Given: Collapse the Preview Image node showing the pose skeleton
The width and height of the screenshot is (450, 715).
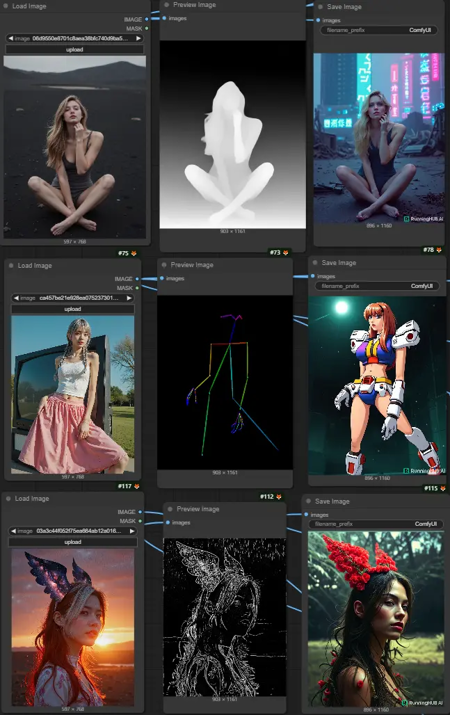Looking at the screenshot, I should click(164, 264).
